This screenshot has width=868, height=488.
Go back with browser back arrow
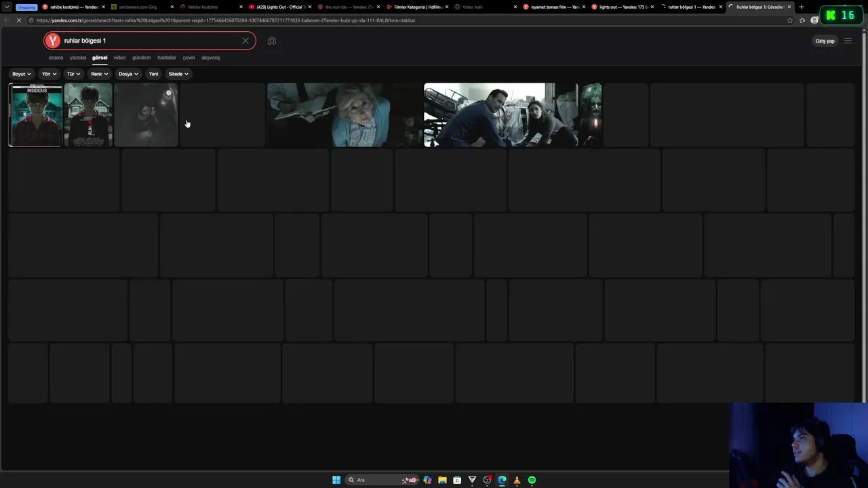click(x=7, y=20)
